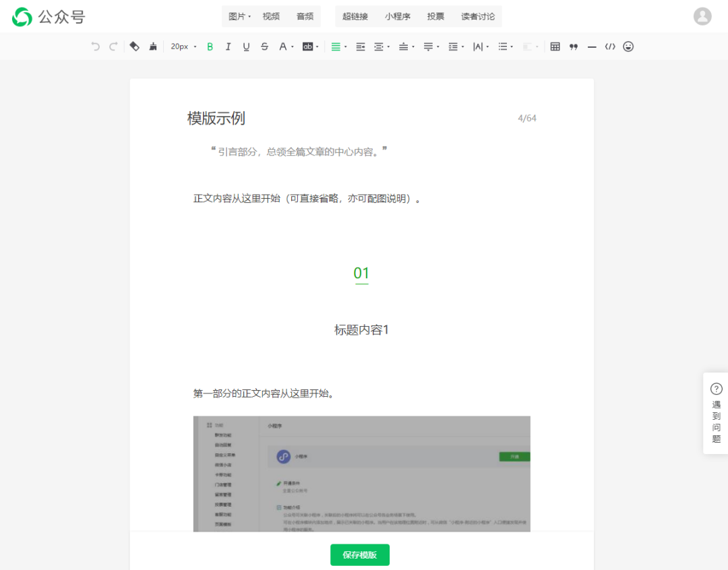Open the line height dropdown

(x=456, y=46)
